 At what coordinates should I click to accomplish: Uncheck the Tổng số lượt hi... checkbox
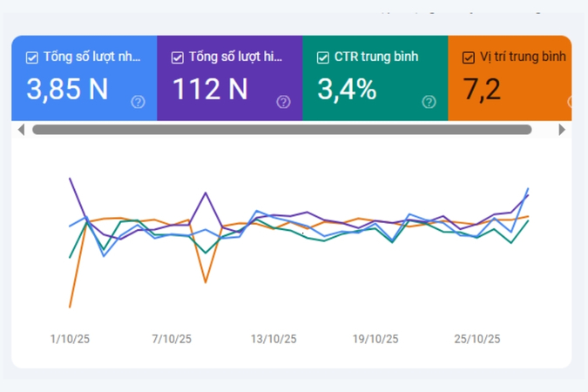click(x=178, y=57)
